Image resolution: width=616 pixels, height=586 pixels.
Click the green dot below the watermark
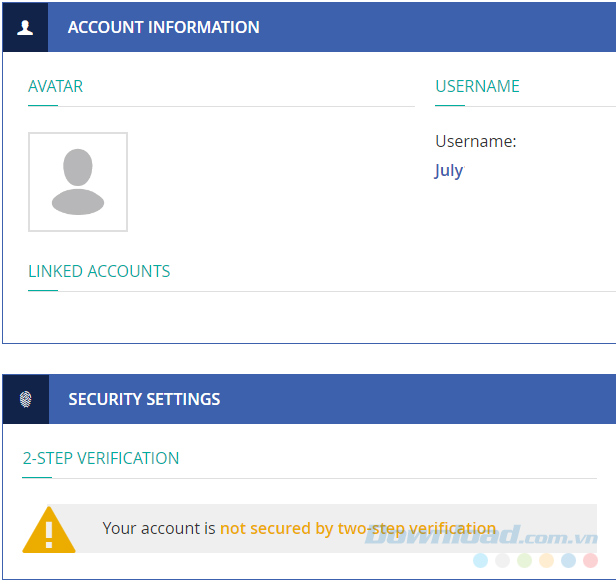[x=525, y=561]
